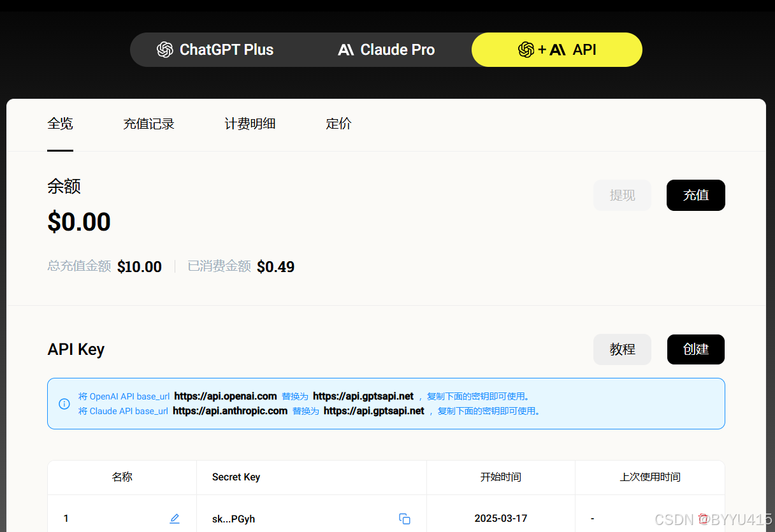
Task: Click the 提现 withdraw button
Action: 622,195
